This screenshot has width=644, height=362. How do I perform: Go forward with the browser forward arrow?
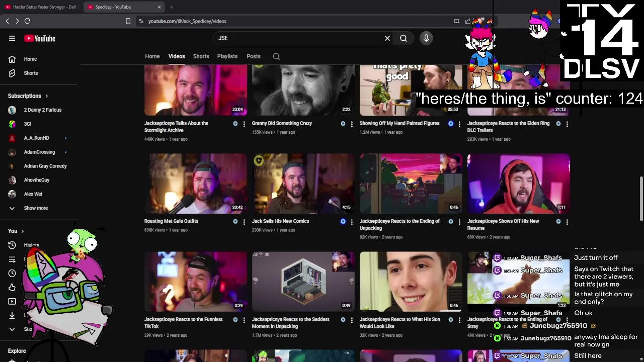tap(17, 21)
